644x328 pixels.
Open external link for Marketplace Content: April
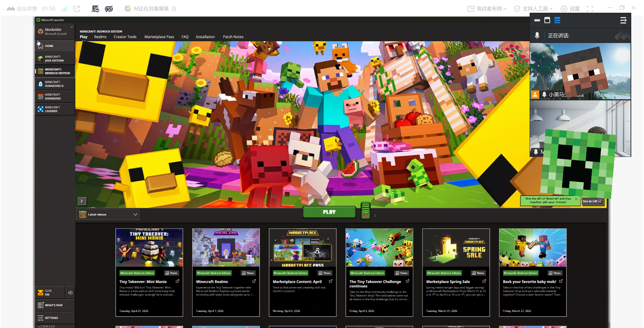coord(331,281)
